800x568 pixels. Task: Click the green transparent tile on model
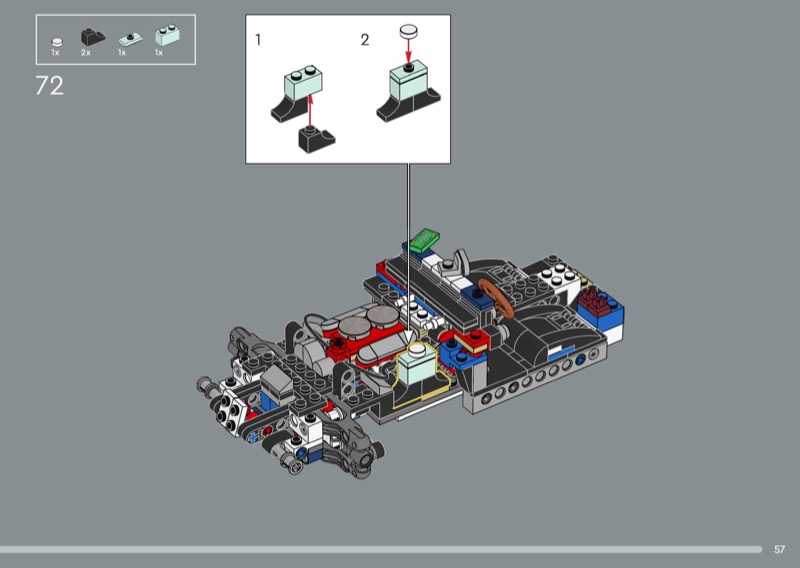click(426, 240)
